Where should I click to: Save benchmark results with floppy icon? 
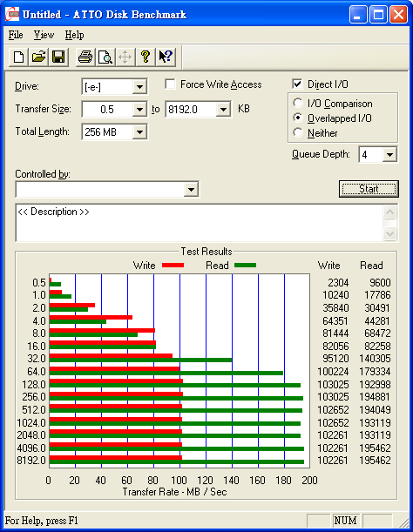point(58,57)
